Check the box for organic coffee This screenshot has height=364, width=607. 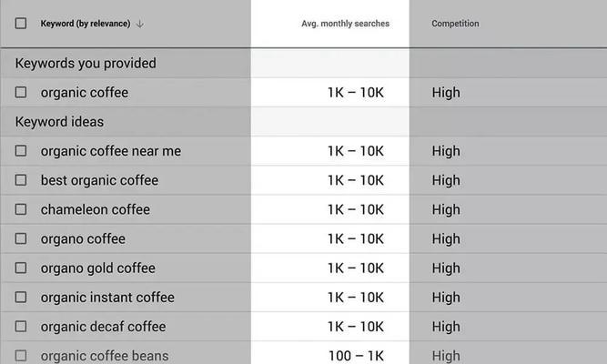pyautogui.click(x=21, y=92)
